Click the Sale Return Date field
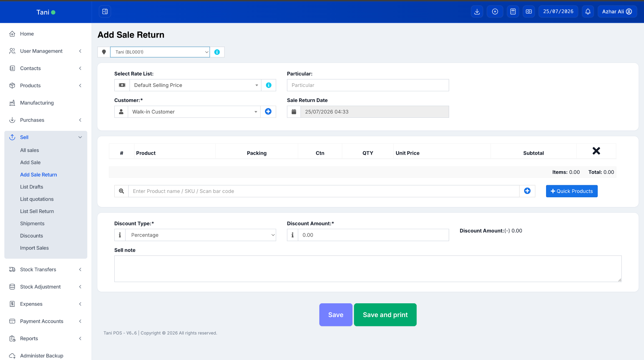Screen dimensions: 644x360 click(375, 112)
